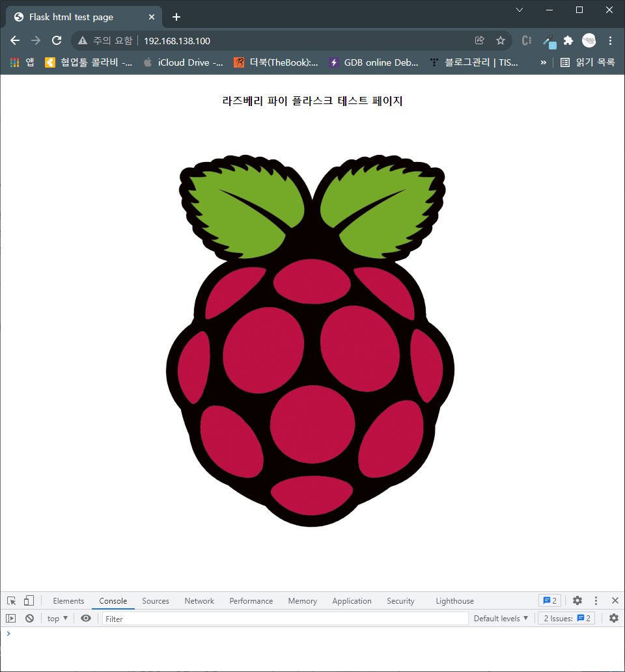Screen dimensions: 625x672
Task: Expand hidden bookmarks with double chevron
Action: pyautogui.click(x=543, y=62)
